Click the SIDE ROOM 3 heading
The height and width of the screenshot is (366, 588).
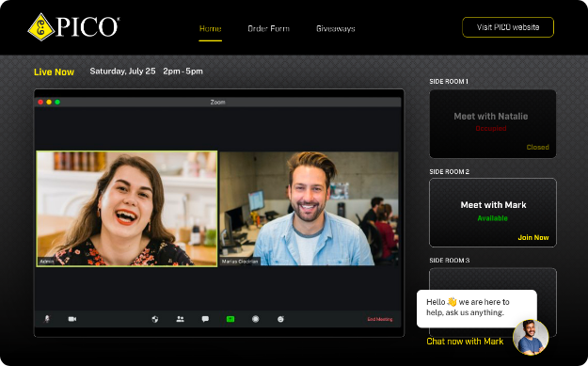(x=450, y=261)
